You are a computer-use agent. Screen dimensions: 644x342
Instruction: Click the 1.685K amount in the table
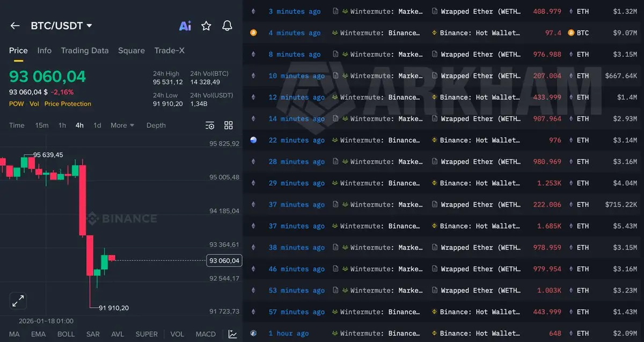pos(549,226)
